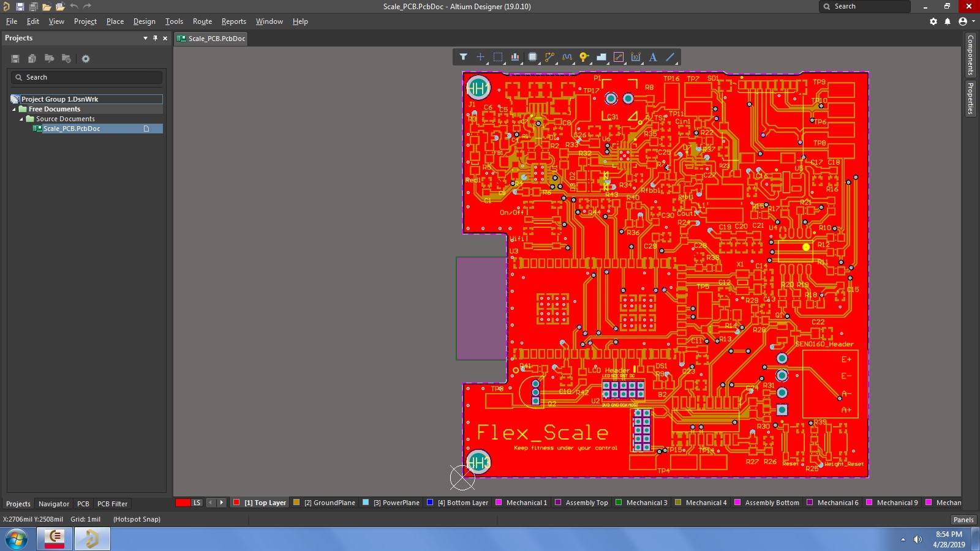Open the PCB panel tab
This screenshot has width=980, height=551.
tap(83, 504)
